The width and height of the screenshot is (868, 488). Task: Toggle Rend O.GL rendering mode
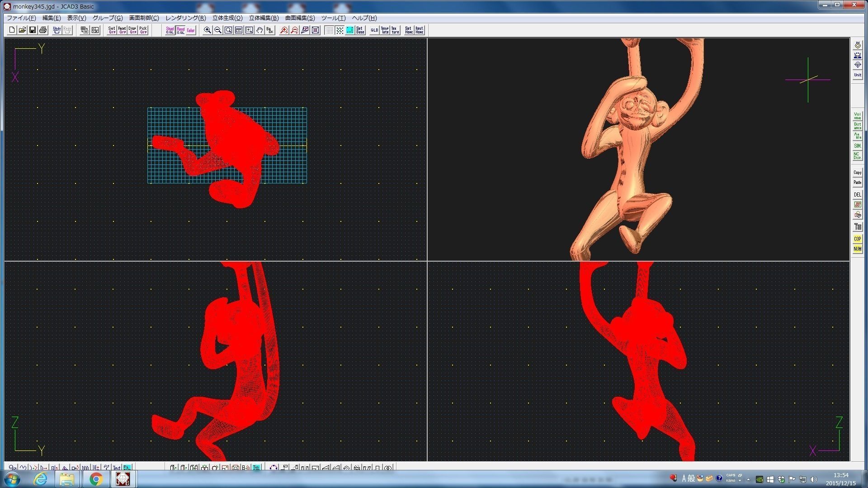click(x=180, y=30)
